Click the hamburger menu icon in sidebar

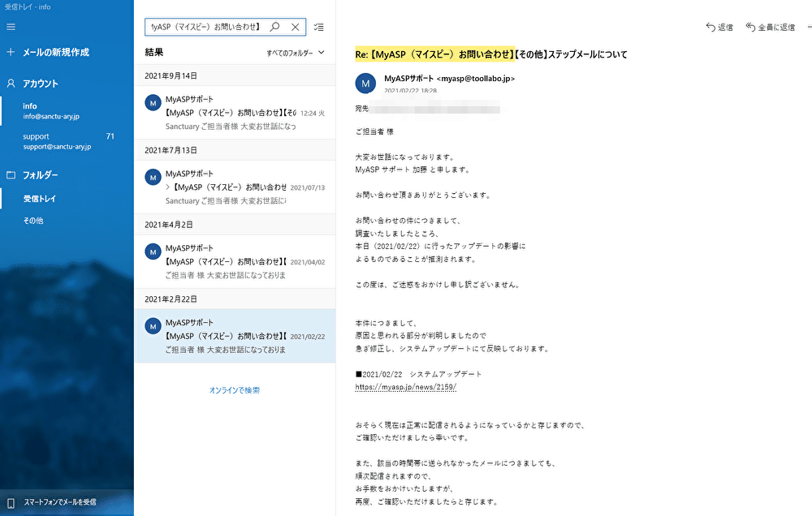click(11, 27)
